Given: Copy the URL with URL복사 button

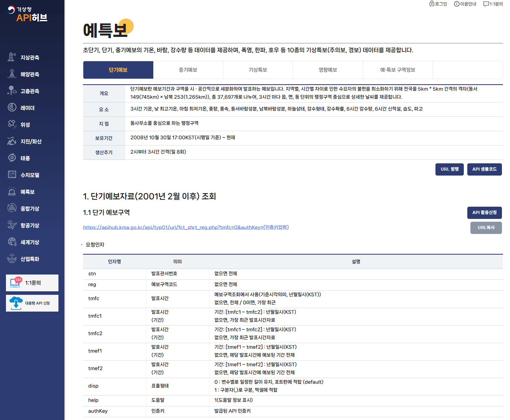Looking at the screenshot, I should (x=486, y=228).
